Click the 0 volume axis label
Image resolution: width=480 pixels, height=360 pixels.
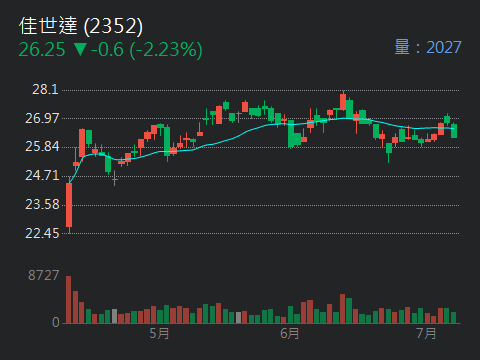coord(56,322)
